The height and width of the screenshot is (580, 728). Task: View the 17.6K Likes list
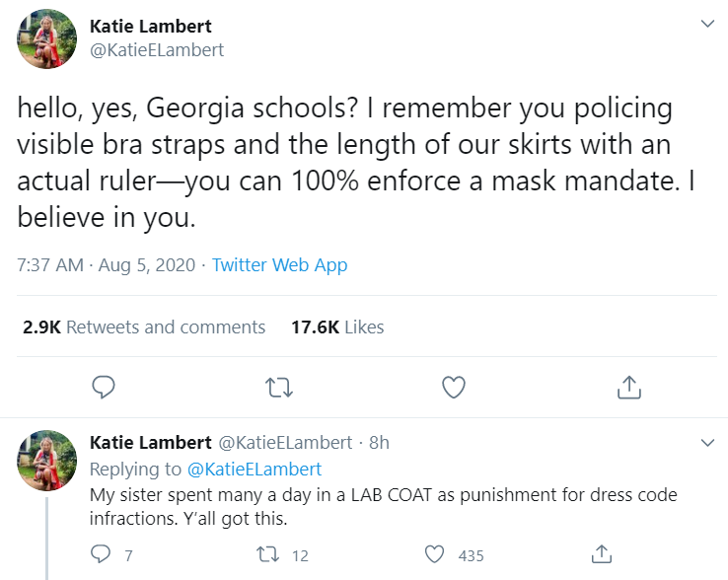point(337,326)
